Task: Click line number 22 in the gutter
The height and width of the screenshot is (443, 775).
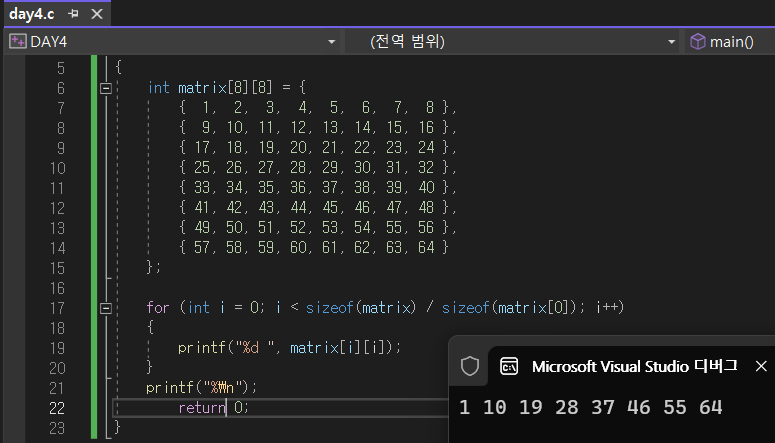Action: click(x=57, y=408)
